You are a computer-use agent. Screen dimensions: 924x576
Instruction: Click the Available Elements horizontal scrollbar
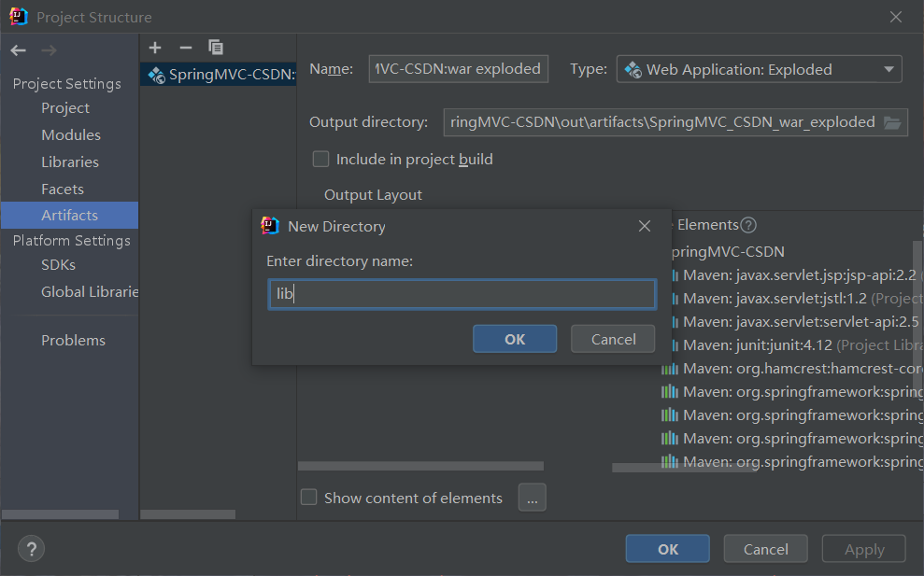(x=684, y=468)
